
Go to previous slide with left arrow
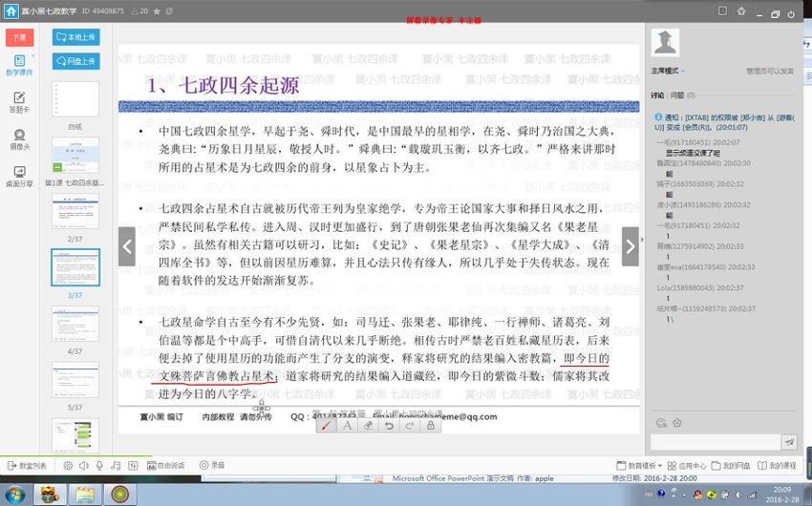(x=127, y=246)
